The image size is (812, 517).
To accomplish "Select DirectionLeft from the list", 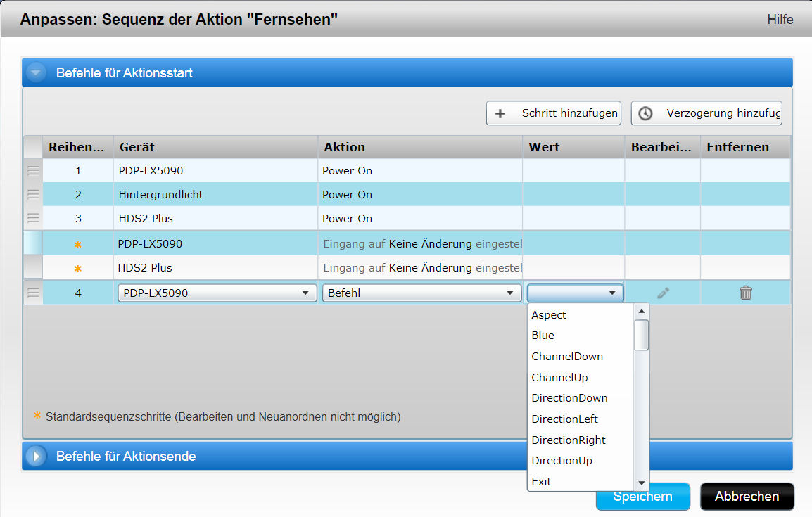I will coord(564,419).
